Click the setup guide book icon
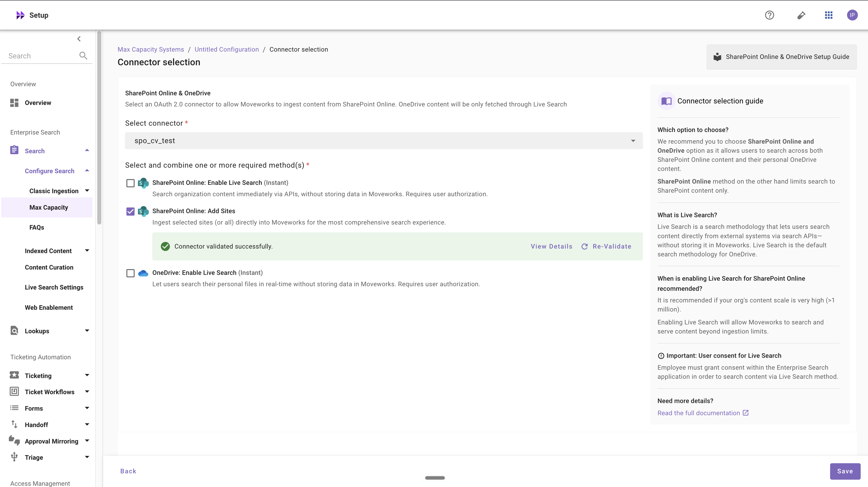868x487 pixels. 717,57
